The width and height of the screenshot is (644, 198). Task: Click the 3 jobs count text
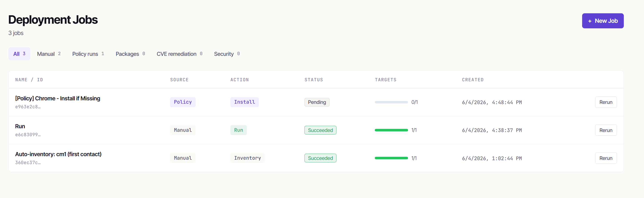tap(16, 33)
